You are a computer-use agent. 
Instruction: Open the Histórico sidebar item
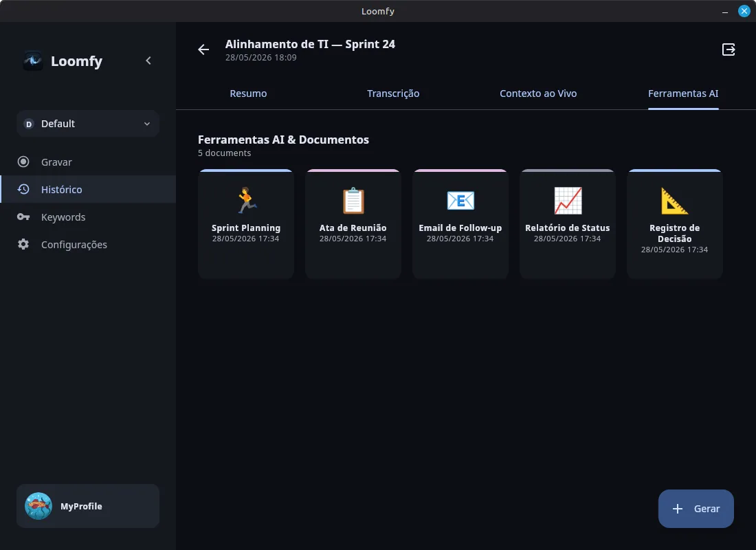point(88,189)
